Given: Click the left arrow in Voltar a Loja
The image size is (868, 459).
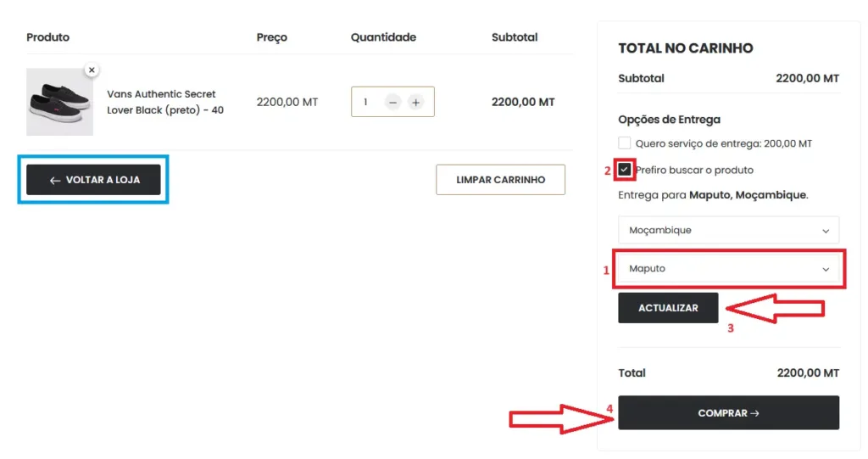Looking at the screenshot, I should (55, 180).
